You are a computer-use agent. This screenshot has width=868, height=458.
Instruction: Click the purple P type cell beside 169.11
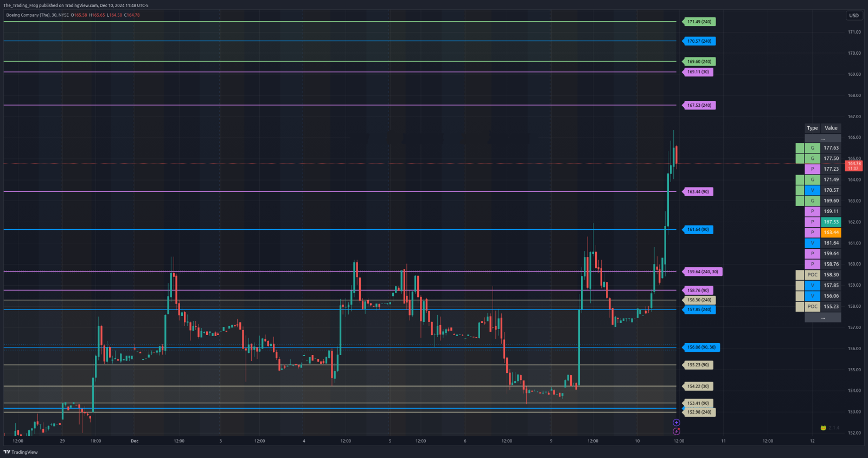click(x=812, y=211)
